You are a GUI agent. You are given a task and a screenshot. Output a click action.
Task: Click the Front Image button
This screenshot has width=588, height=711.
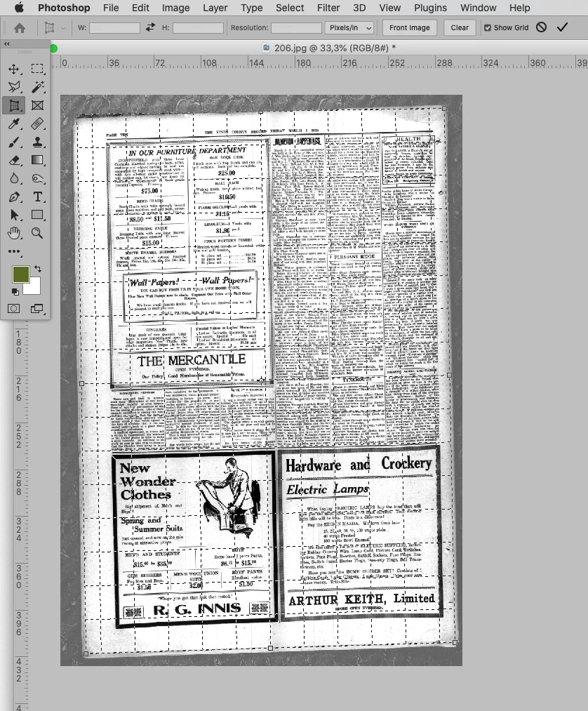(409, 27)
